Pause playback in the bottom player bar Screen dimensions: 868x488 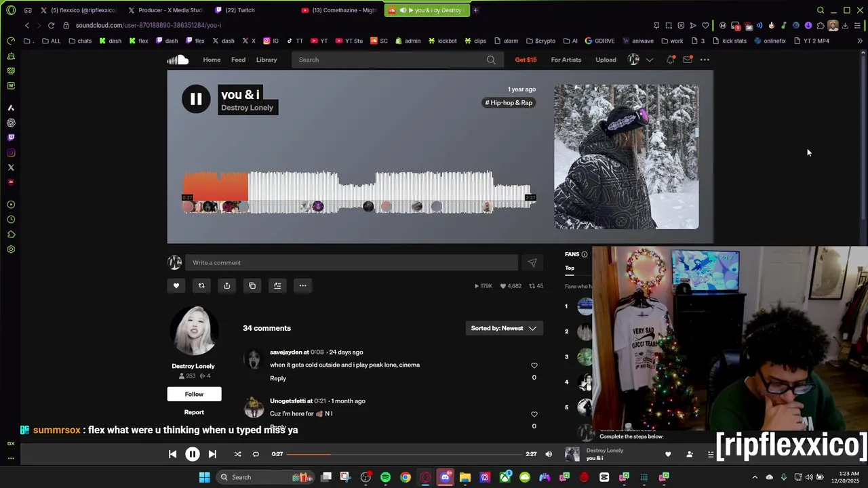pos(193,454)
